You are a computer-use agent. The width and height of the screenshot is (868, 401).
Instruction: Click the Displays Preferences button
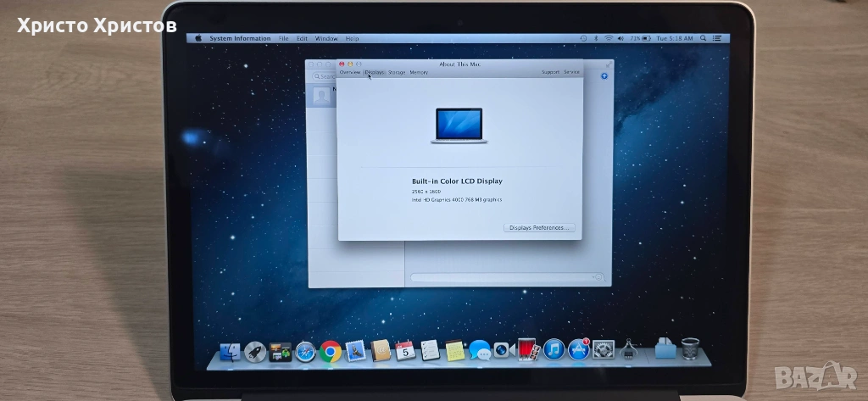pyautogui.click(x=540, y=228)
